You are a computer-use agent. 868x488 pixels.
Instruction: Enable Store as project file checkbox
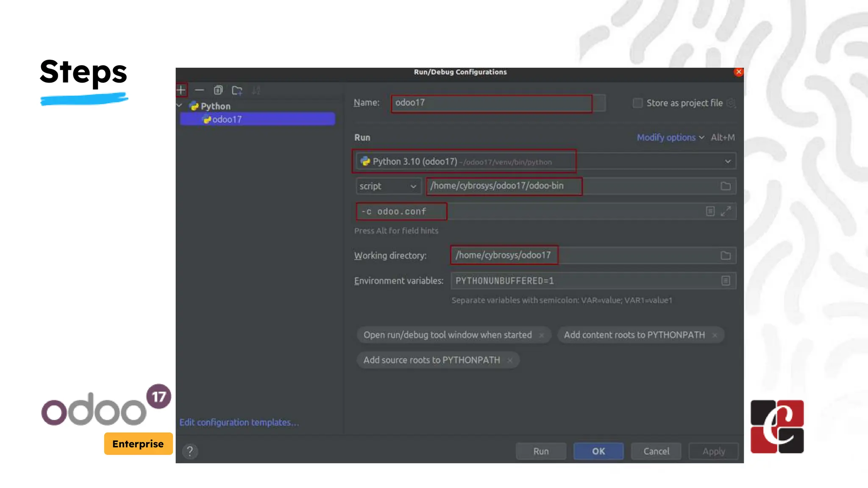click(637, 103)
